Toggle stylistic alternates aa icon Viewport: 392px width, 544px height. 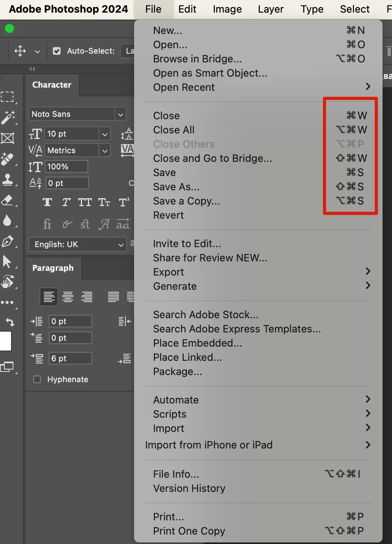(123, 224)
